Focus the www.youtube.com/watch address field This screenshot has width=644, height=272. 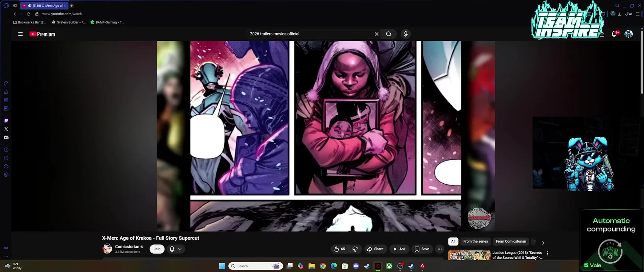(62, 14)
